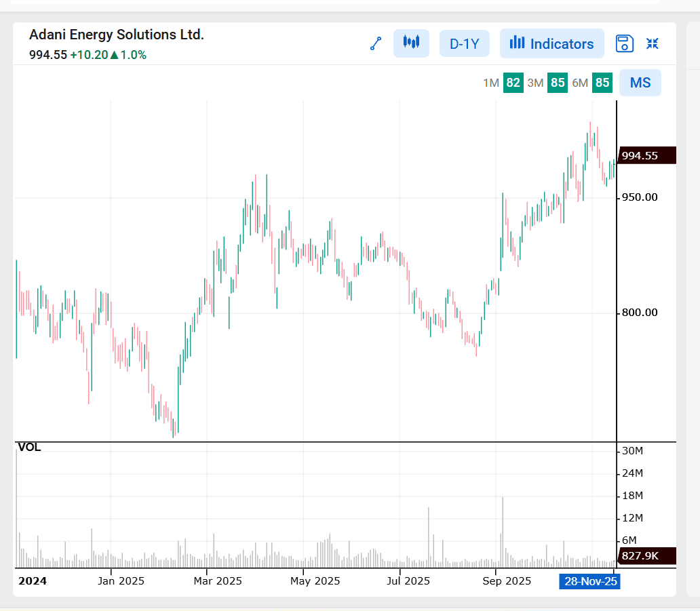The width and height of the screenshot is (700, 611).
Task: Click the 3M rating badge 85
Action: coord(558,83)
